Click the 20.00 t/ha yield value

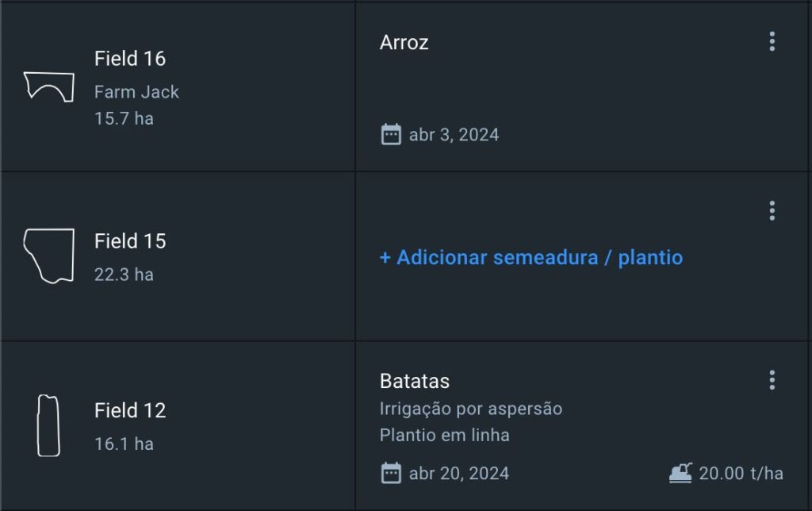(x=741, y=474)
